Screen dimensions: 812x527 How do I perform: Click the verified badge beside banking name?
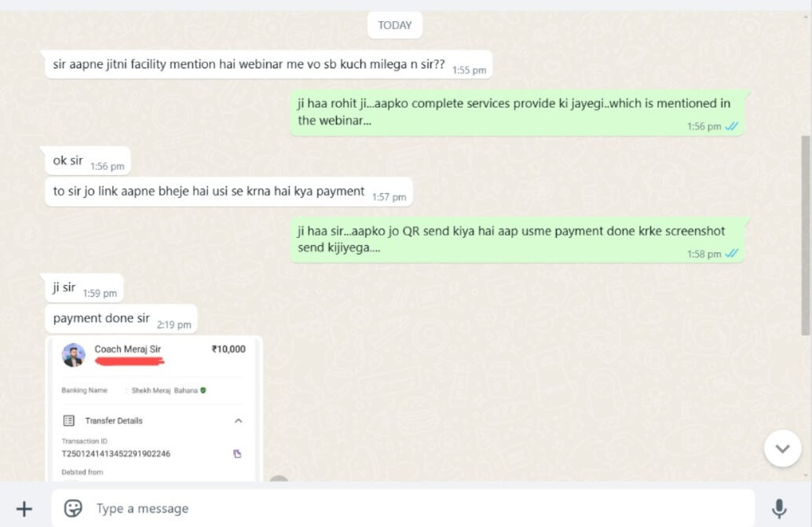pos(203,390)
